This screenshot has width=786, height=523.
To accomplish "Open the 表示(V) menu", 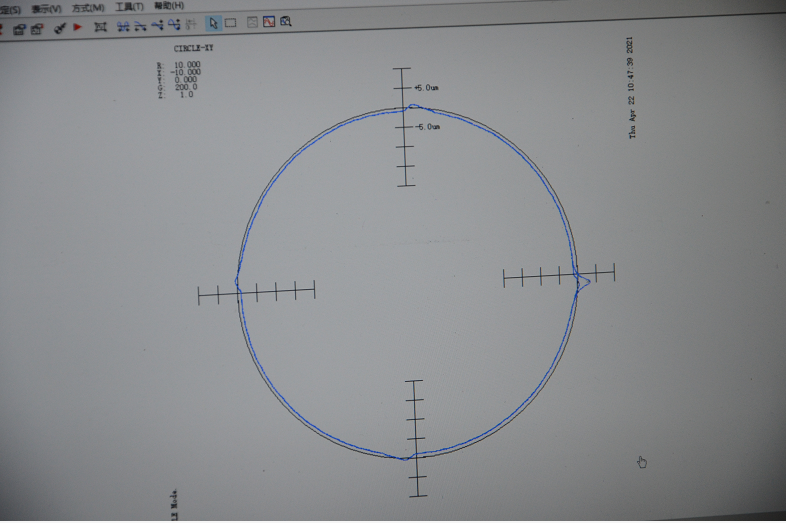I will (46, 9).
